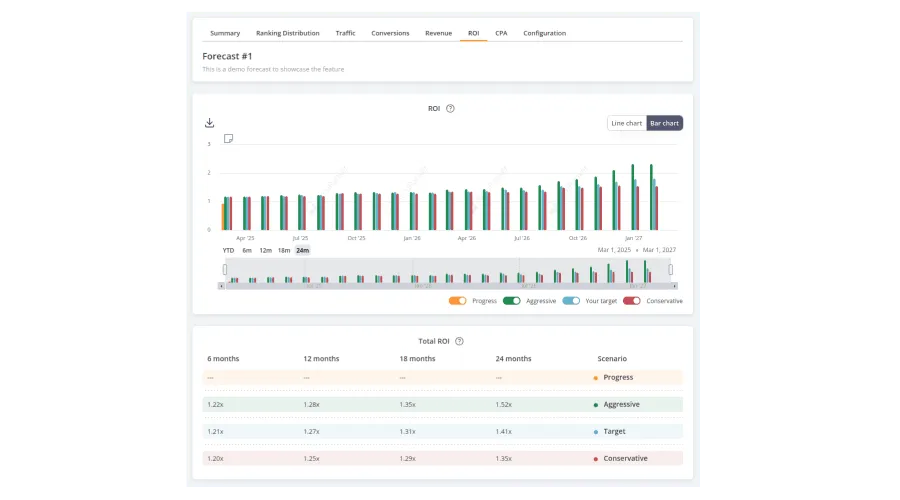Disable the Your target series
This screenshot has width=900, height=500.
tap(571, 300)
